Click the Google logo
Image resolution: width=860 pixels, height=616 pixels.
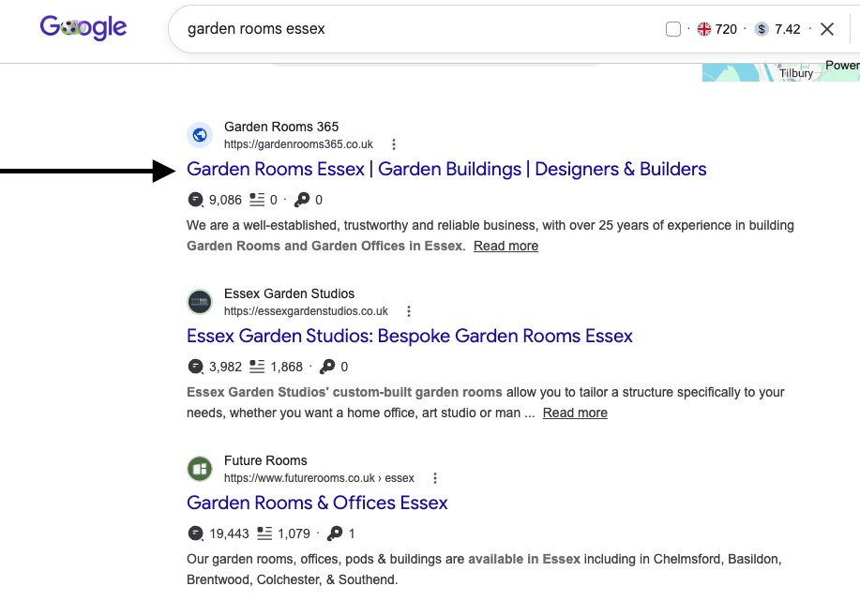(x=83, y=27)
